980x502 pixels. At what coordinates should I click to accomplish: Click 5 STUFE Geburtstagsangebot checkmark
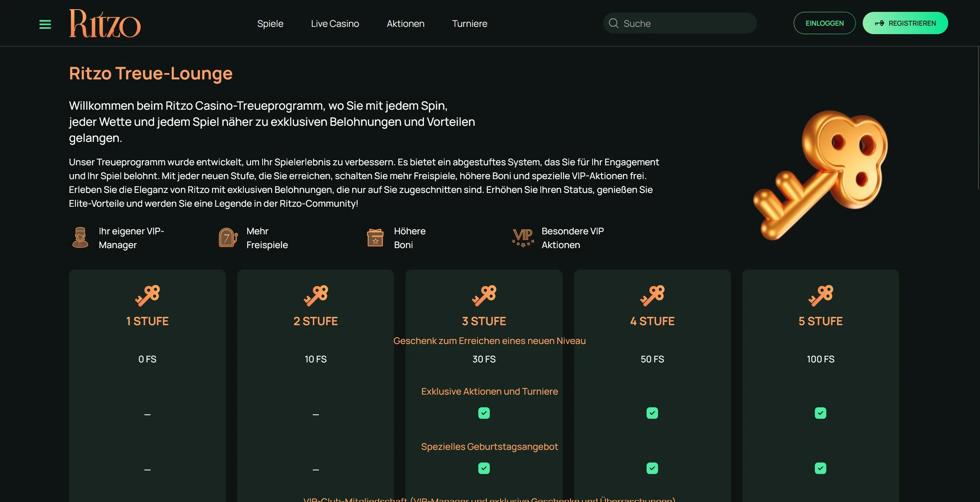click(821, 468)
